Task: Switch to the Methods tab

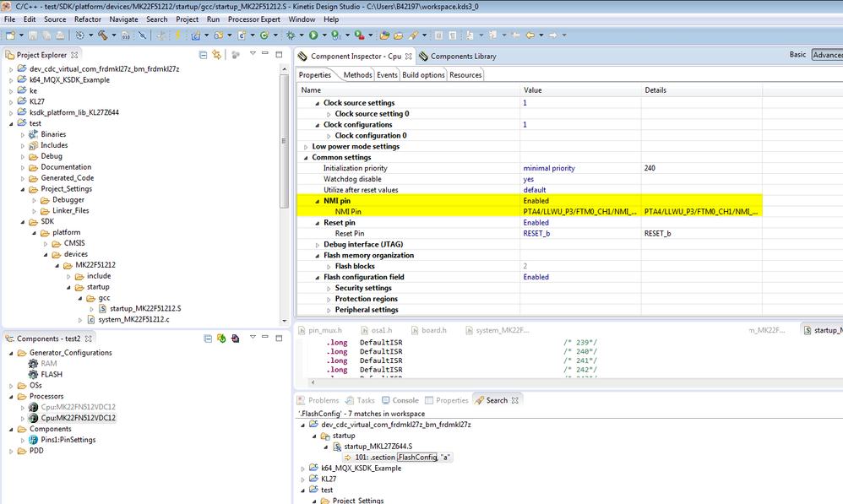Action: (357, 74)
